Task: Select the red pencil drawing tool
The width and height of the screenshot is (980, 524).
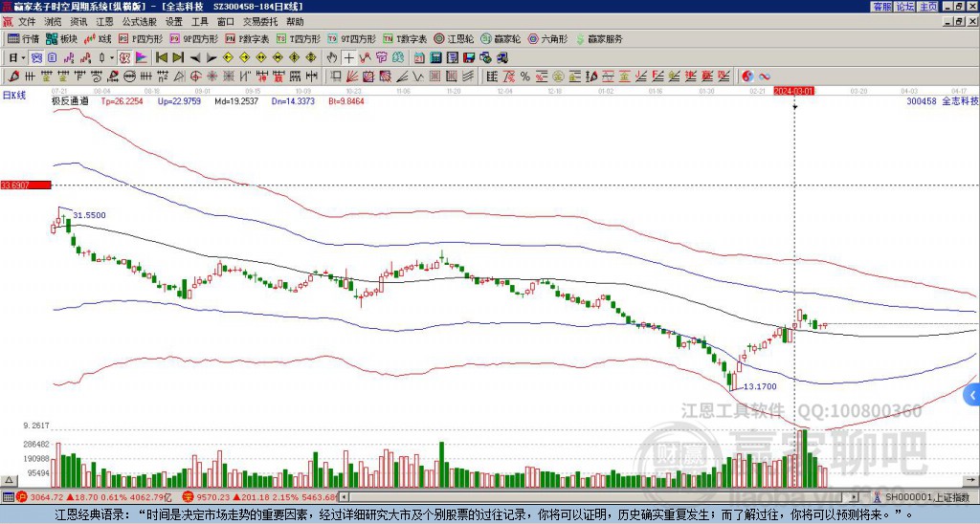Action: [x=12, y=76]
